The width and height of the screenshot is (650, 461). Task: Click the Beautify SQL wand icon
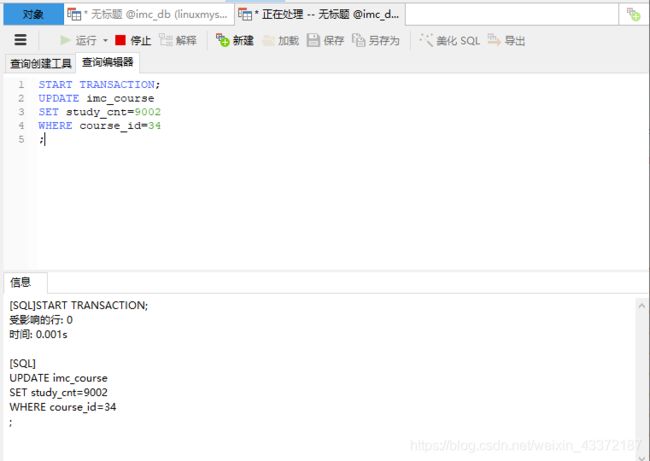(426, 40)
